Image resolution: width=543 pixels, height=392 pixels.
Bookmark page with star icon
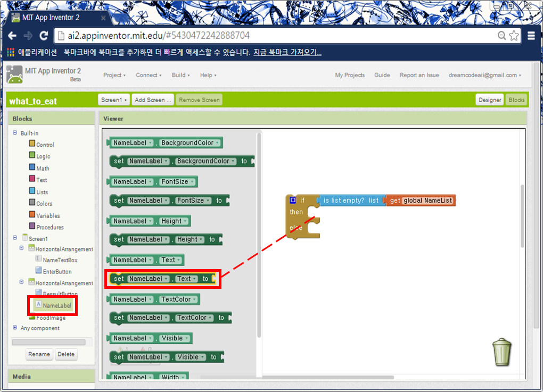514,36
